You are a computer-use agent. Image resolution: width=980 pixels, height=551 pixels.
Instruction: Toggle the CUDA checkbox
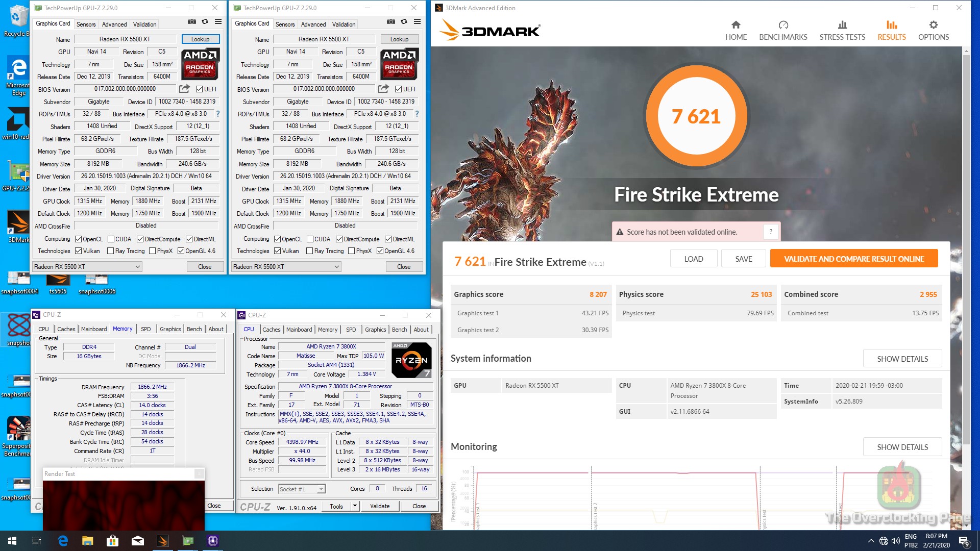pos(111,239)
